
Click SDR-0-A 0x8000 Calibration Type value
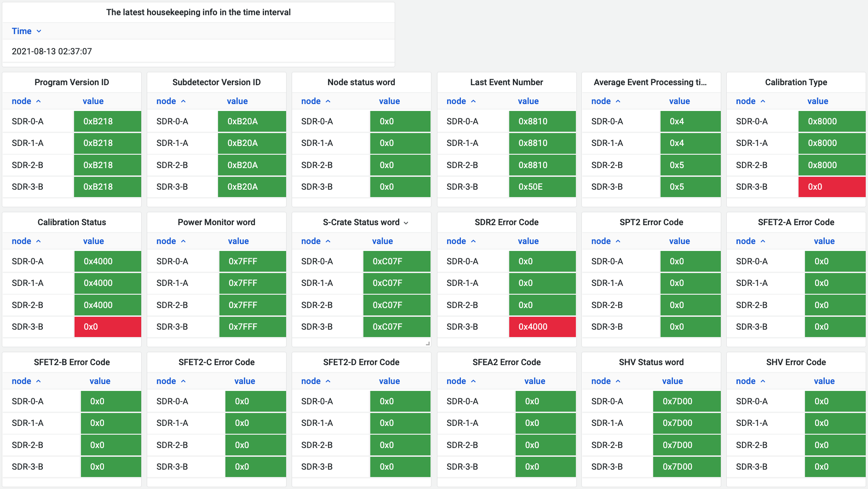[x=832, y=122]
